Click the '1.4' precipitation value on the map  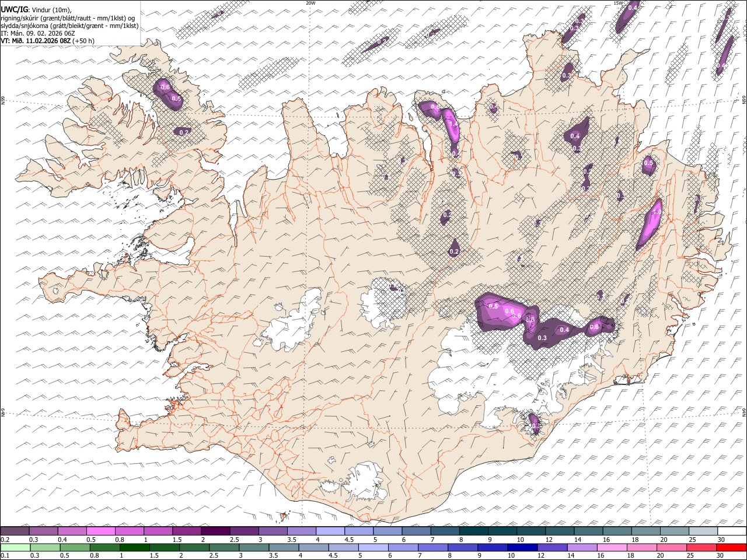453,125
